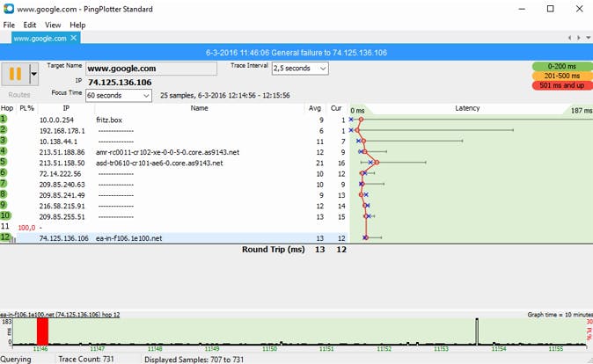593x364 pixels.
Task: Select the ea-in-f106.1e100.net row
Action: (174, 238)
